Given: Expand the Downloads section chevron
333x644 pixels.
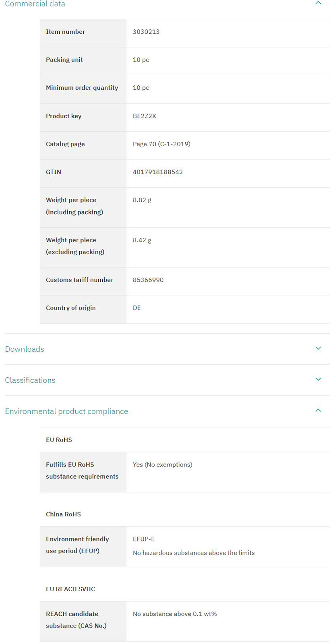Looking at the screenshot, I should click(x=318, y=348).
